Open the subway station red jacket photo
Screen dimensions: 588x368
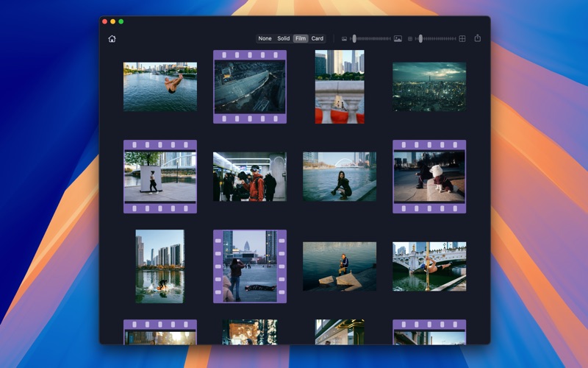click(250, 177)
